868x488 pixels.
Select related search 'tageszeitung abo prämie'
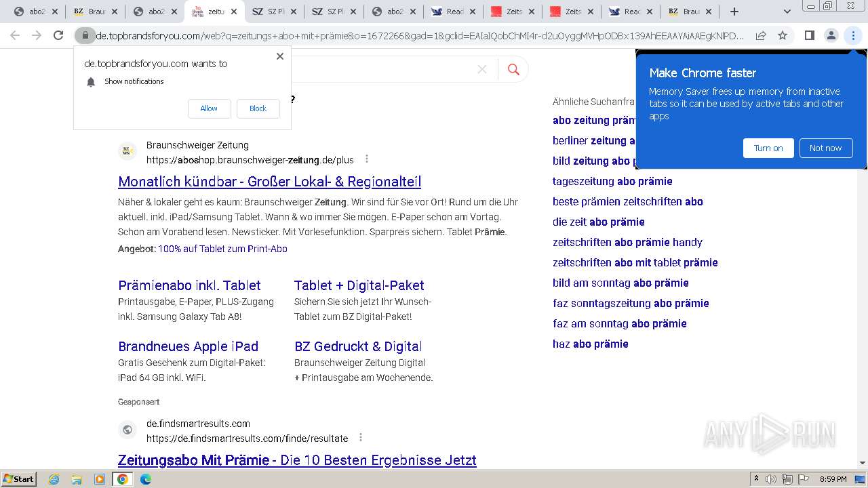coord(612,181)
